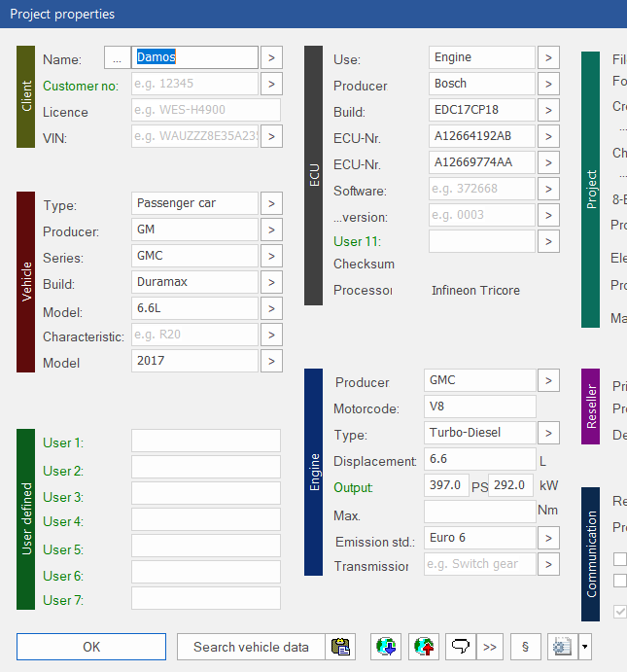
Task: Open the arrow list for Model year 2017
Action: (271, 361)
